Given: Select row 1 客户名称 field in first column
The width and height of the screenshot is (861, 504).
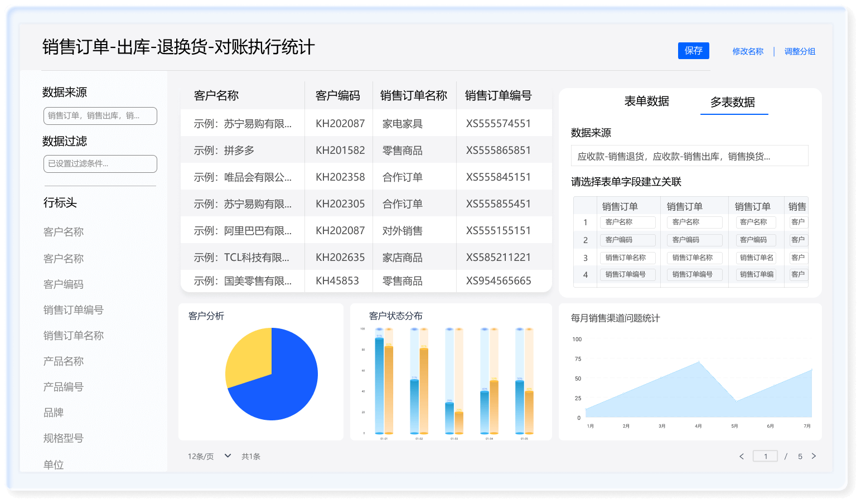Looking at the screenshot, I should click(627, 222).
